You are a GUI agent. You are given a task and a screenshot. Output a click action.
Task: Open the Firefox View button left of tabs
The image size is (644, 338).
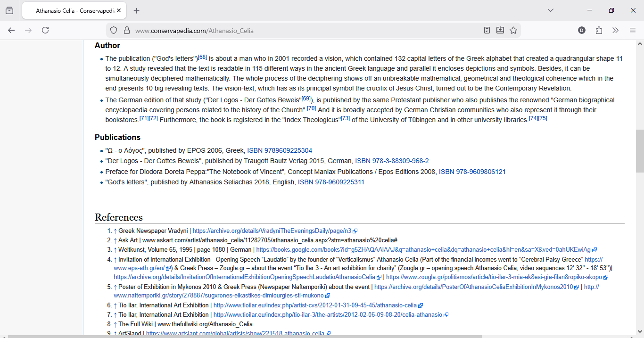9,10
